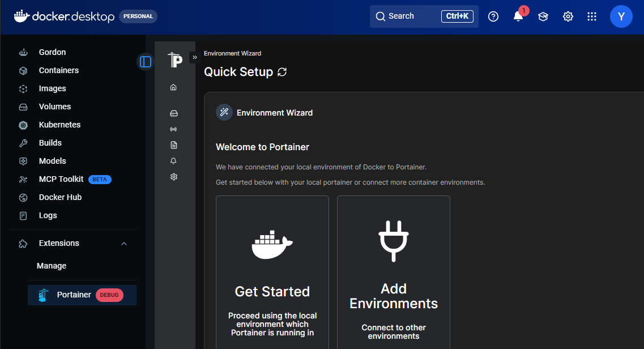Click the Models sidebar icon
Screen dimensions: 644x349
click(23, 161)
